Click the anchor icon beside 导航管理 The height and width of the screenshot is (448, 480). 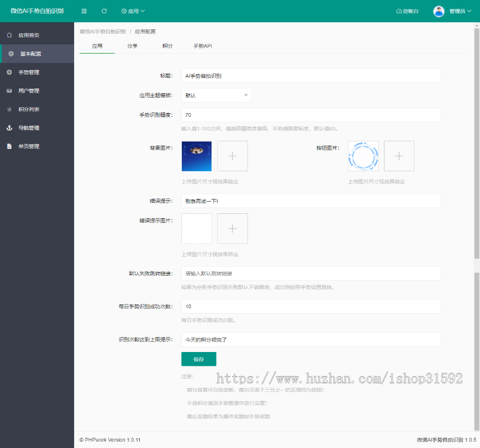tap(9, 127)
